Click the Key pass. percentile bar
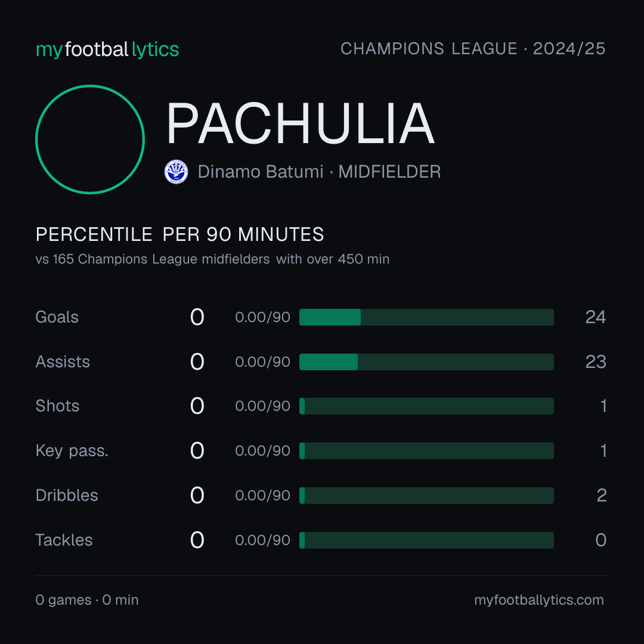 [426, 451]
